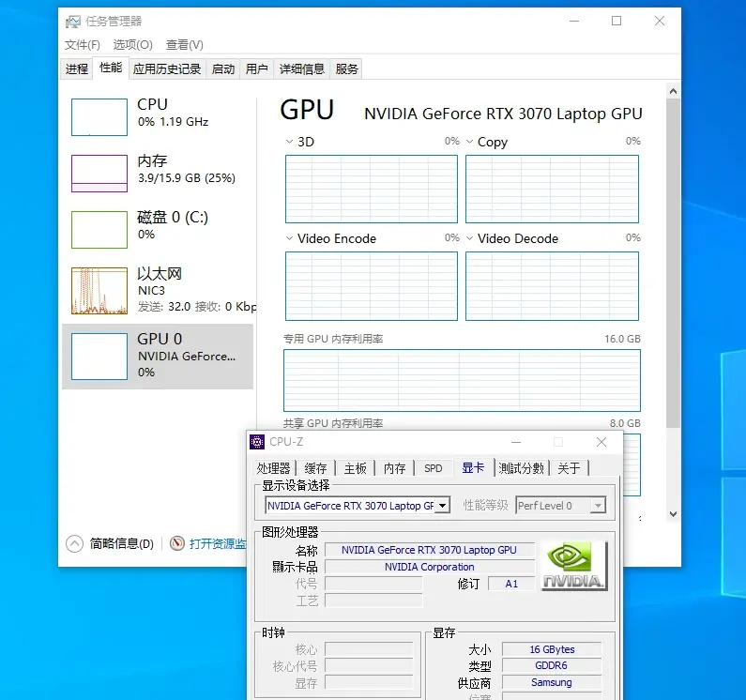Click the 修订 A1 value field

pos(511,584)
